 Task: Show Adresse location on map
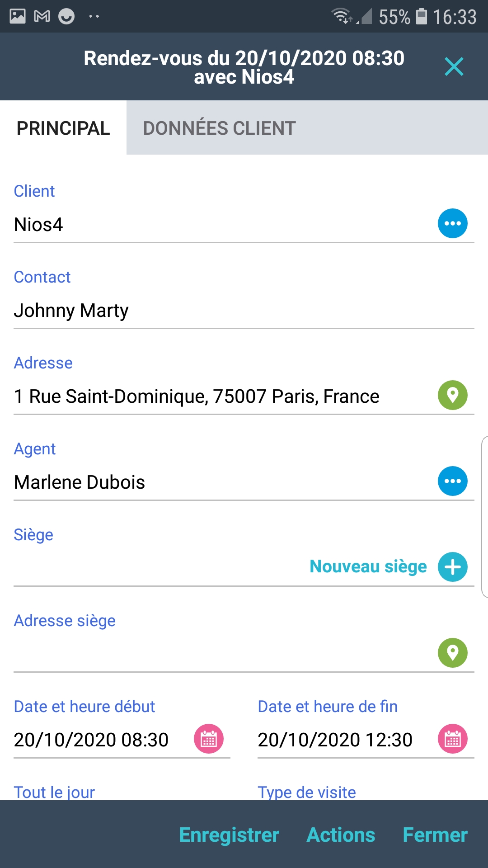coord(452,395)
